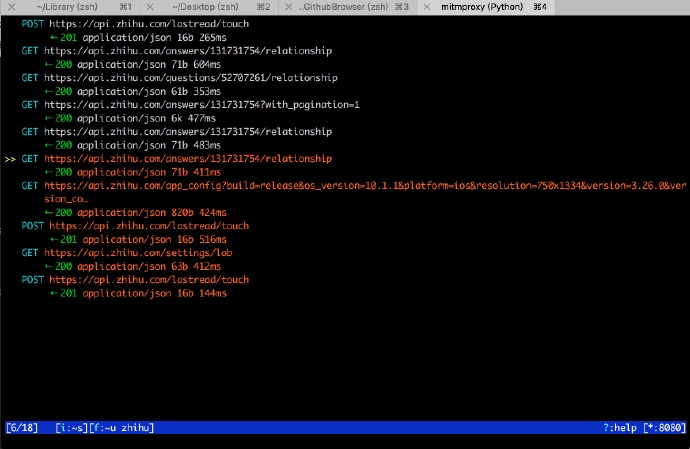690x449 pixels.
Task: Click the [*:8080] listening port indicator
Action: click(x=666, y=427)
